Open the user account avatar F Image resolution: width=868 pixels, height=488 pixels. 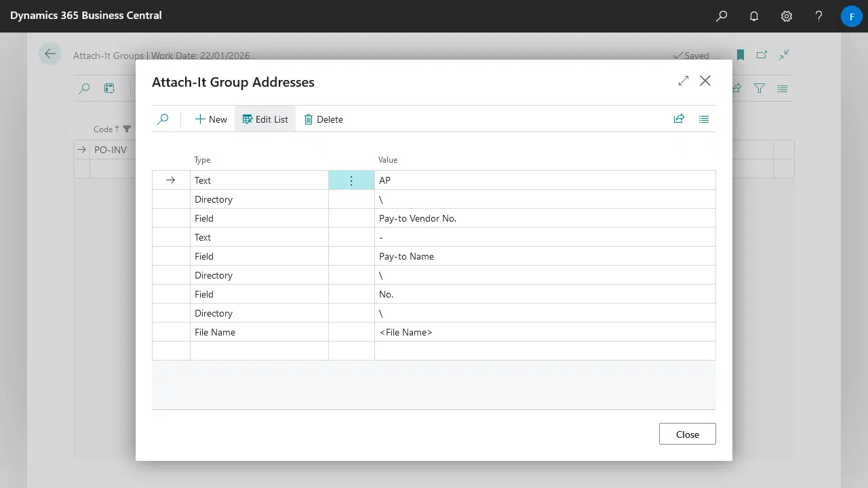click(851, 16)
